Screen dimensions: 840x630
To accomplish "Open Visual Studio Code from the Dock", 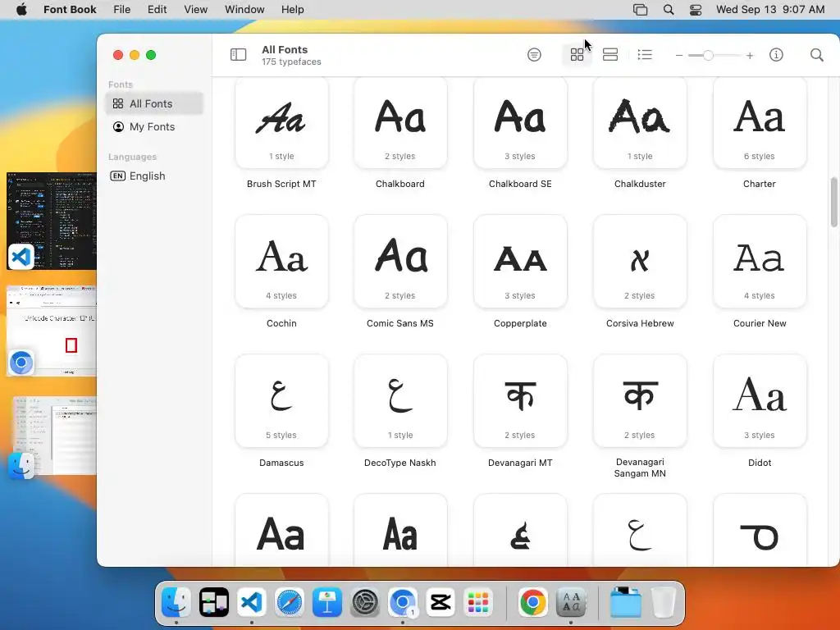I will click(251, 602).
